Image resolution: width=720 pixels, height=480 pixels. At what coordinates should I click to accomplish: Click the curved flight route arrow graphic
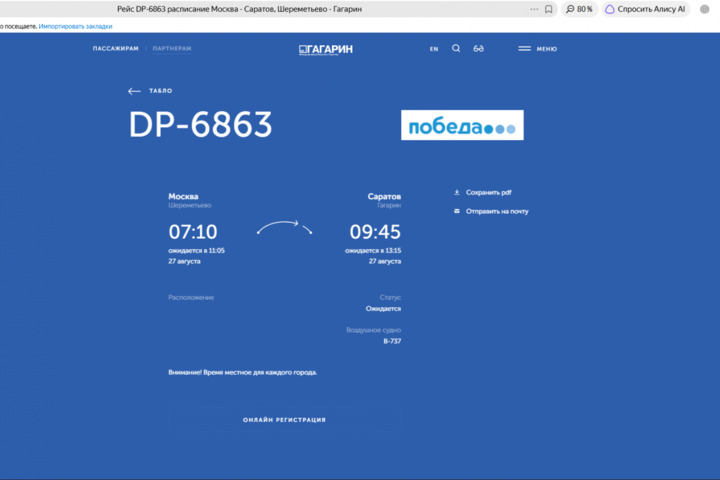[285, 227]
